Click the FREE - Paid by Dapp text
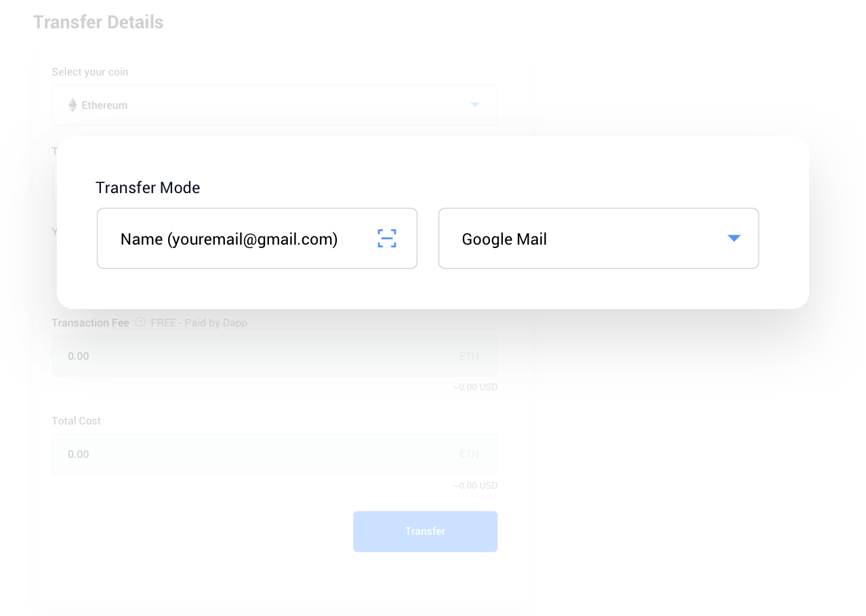This screenshot has width=866, height=616. 199,323
